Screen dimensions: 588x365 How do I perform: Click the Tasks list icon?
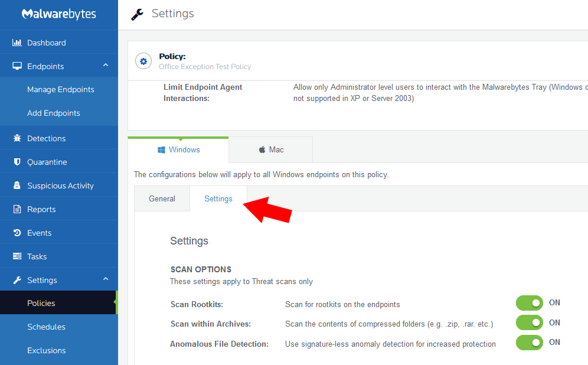[x=17, y=256]
